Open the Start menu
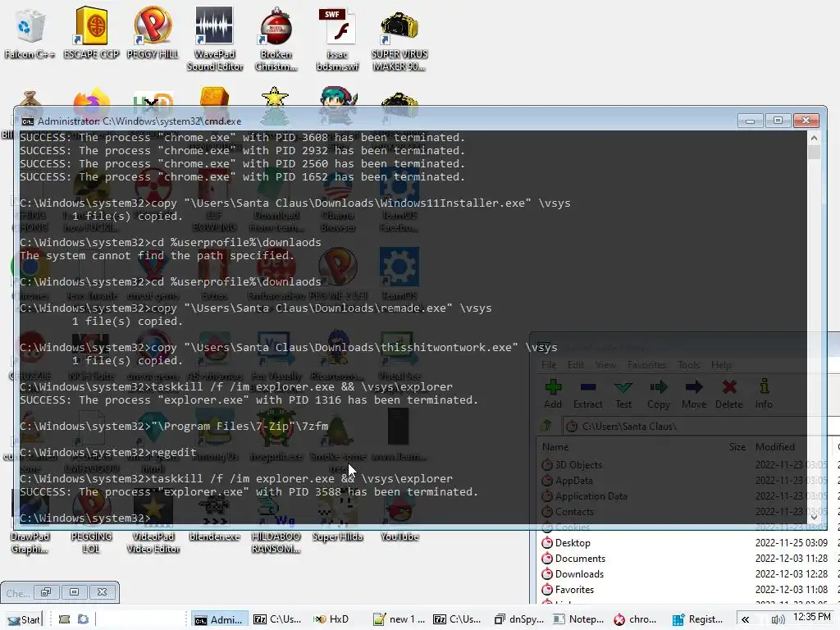 coord(22,619)
